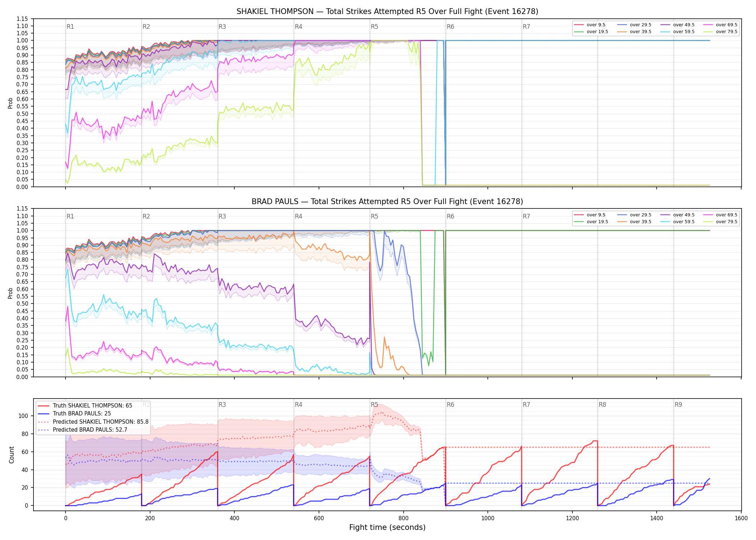Click 'Prob' axis label on Shakiel Thompson chart
The image size is (756, 540).
point(10,103)
